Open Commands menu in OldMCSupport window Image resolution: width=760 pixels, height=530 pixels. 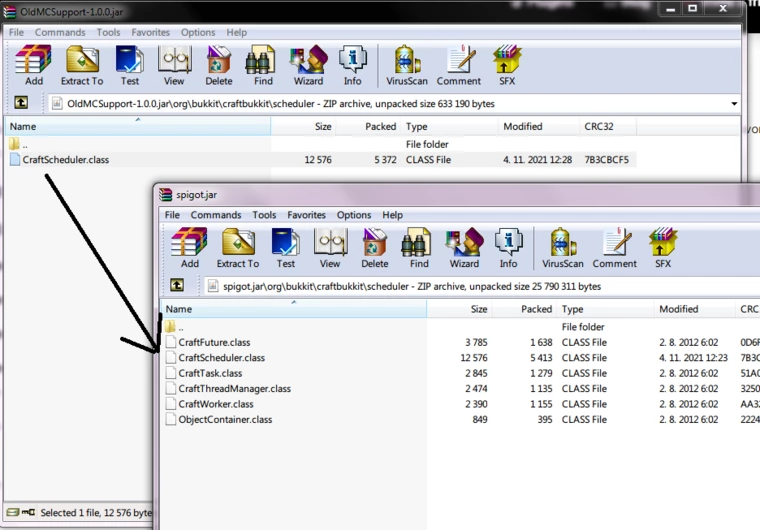click(x=60, y=32)
